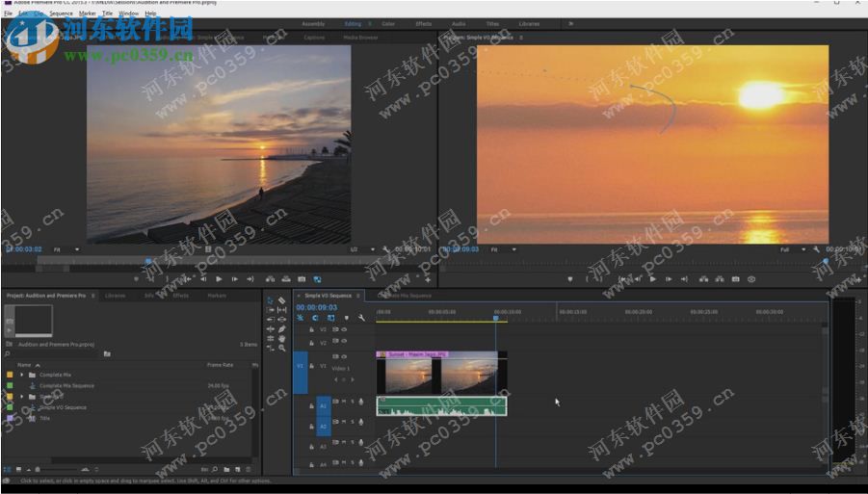Click Lift button in Program monitor

pyautogui.click(x=703, y=279)
